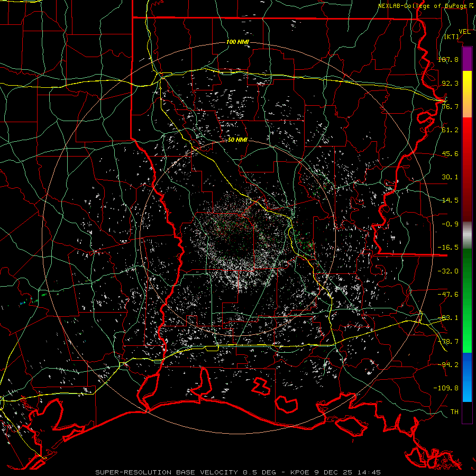Click the 100 NMI range ring label
This screenshot has height=476, width=476.
tap(237, 42)
